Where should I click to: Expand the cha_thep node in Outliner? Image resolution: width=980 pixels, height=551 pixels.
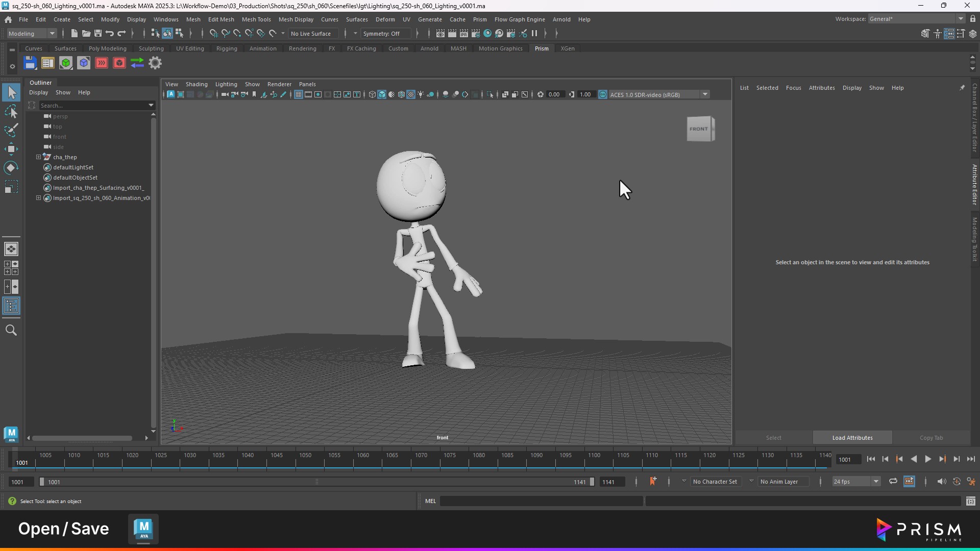coord(38,157)
